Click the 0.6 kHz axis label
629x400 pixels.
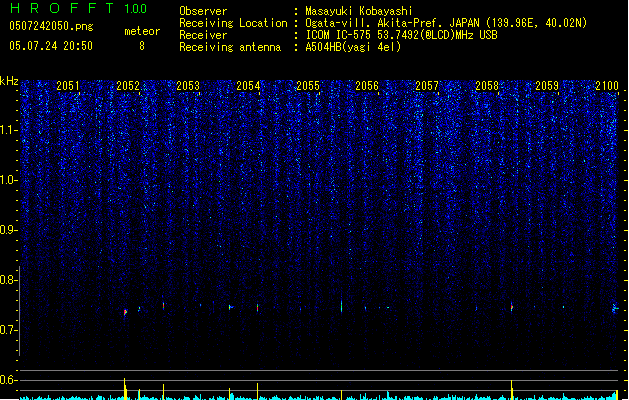point(9,380)
